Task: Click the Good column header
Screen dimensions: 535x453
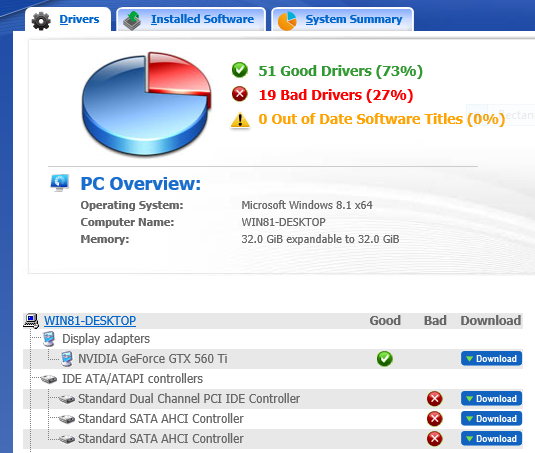Action: [385, 321]
